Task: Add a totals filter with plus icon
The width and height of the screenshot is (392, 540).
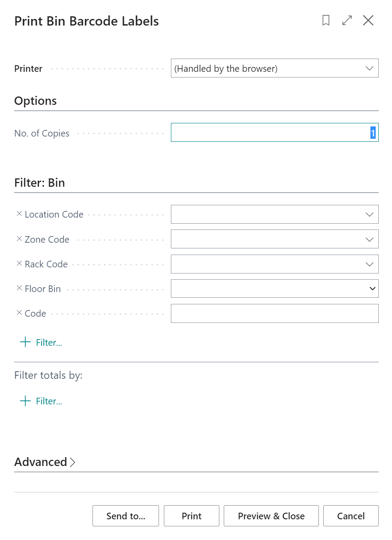Action: click(x=26, y=401)
